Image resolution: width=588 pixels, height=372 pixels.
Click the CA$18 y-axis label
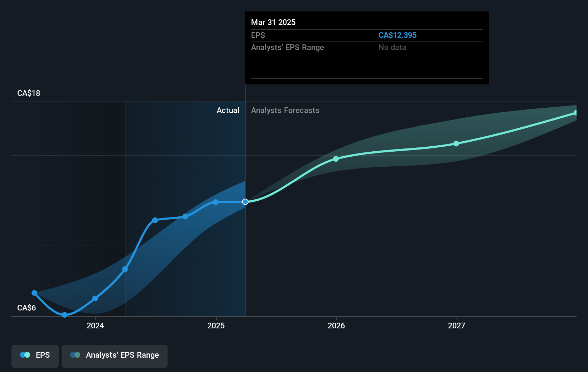click(x=29, y=93)
